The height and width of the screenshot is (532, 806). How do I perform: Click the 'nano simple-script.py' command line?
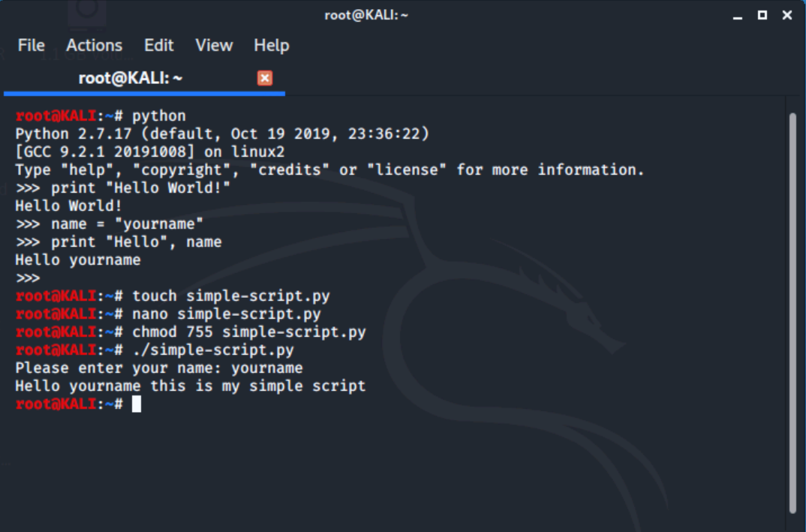tap(168, 314)
